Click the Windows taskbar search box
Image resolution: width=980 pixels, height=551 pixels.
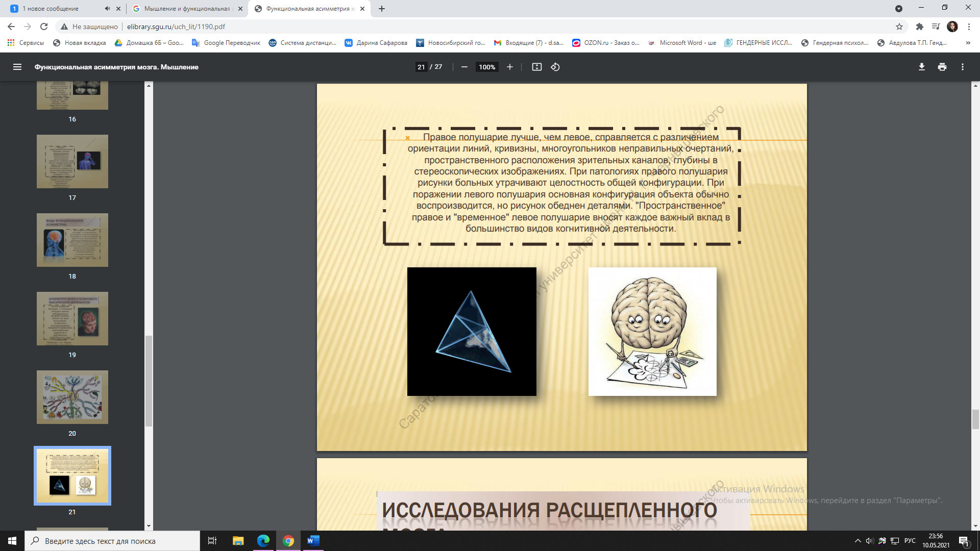[x=112, y=541]
